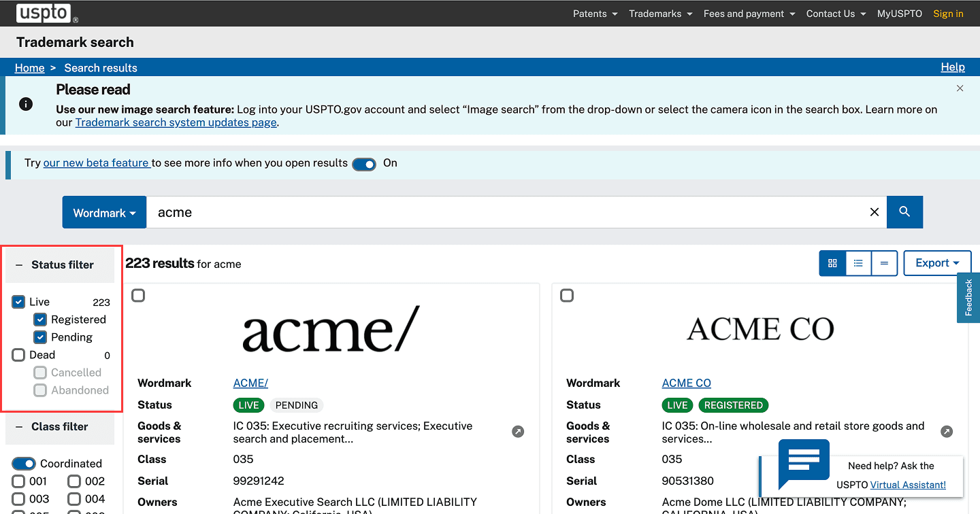Uncheck the Pending status checkbox
This screenshot has height=514, width=980.
coord(40,337)
